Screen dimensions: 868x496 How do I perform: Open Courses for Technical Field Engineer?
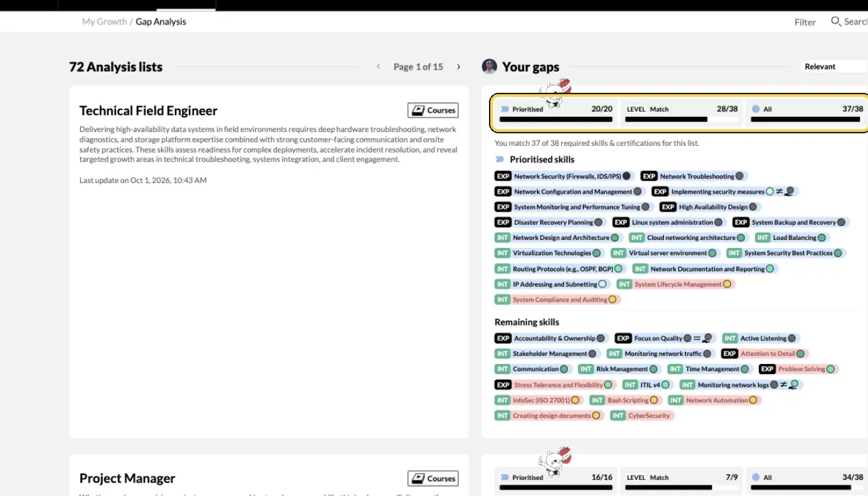[x=433, y=110]
